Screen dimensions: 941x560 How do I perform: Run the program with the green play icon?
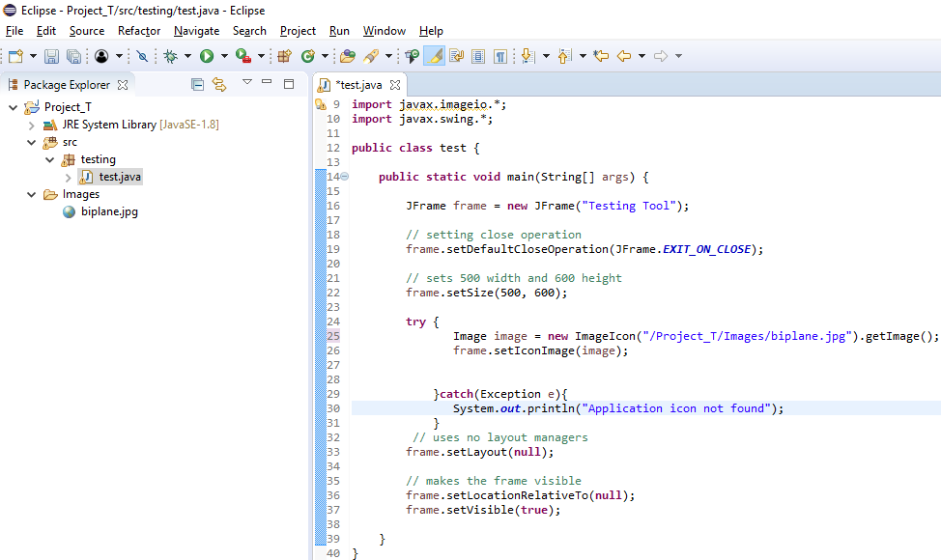[x=206, y=57]
